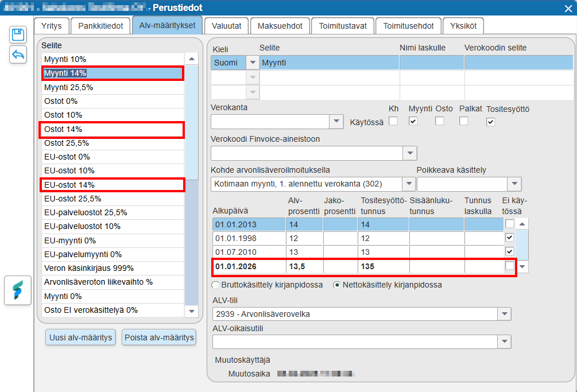Click rate table scroll down arrow
Viewport: 577px width, 392px height.
[522, 267]
